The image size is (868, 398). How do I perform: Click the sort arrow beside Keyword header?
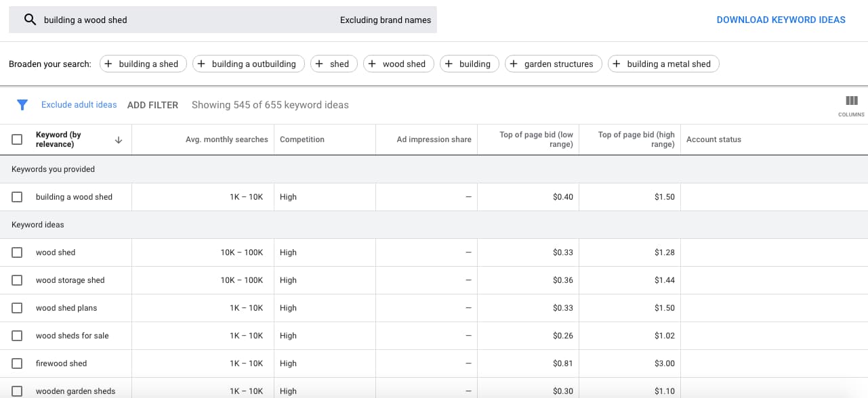click(x=119, y=139)
